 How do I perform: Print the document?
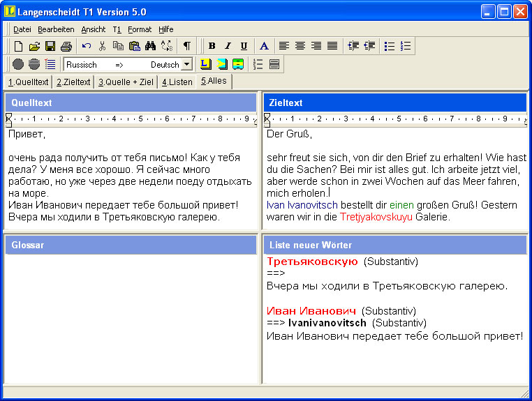pos(66,46)
